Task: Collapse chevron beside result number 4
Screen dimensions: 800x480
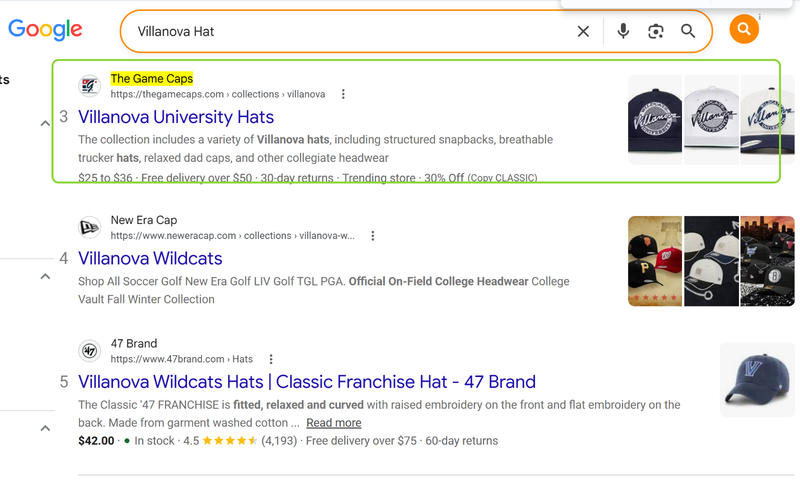Action: [x=45, y=276]
